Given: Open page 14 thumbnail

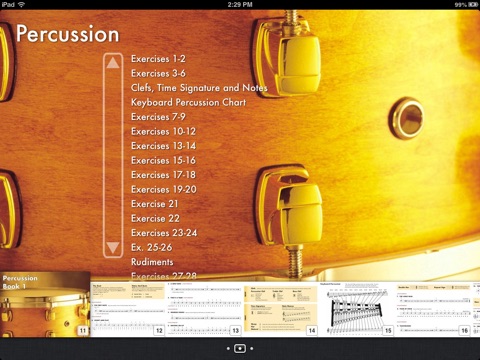Looking at the screenshot, I should point(280,309).
